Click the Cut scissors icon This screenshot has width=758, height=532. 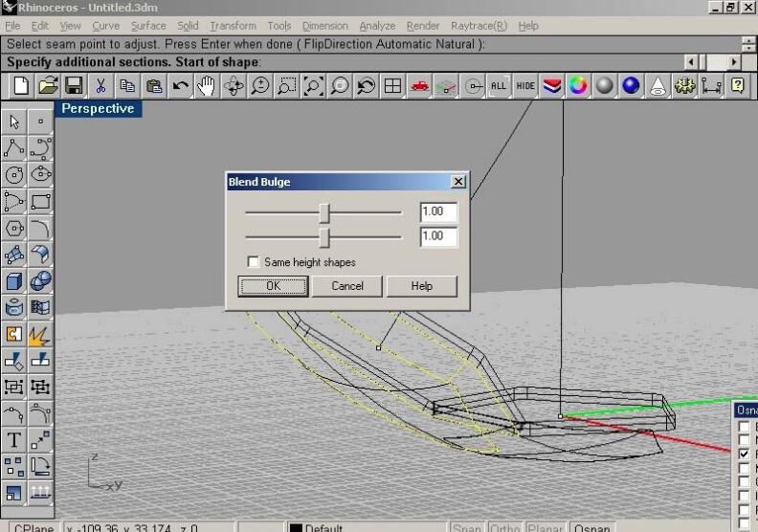(x=100, y=86)
